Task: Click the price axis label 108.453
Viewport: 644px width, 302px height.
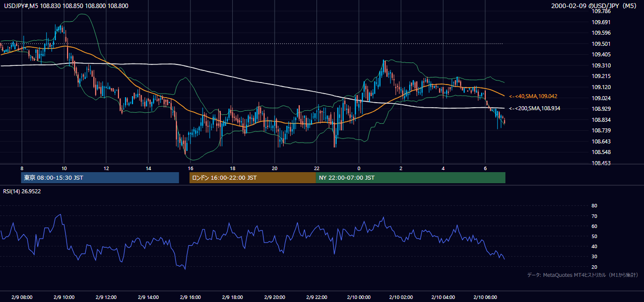Action: (x=601, y=163)
